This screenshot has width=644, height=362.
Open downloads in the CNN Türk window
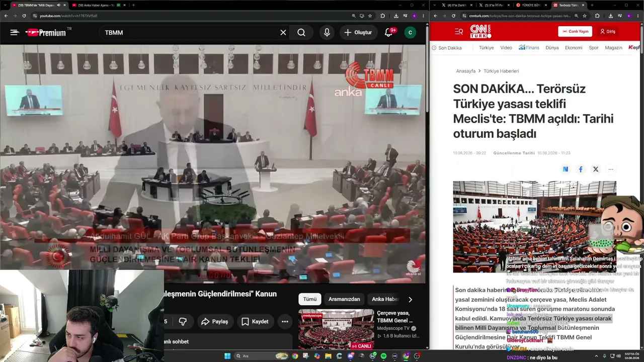611,16
